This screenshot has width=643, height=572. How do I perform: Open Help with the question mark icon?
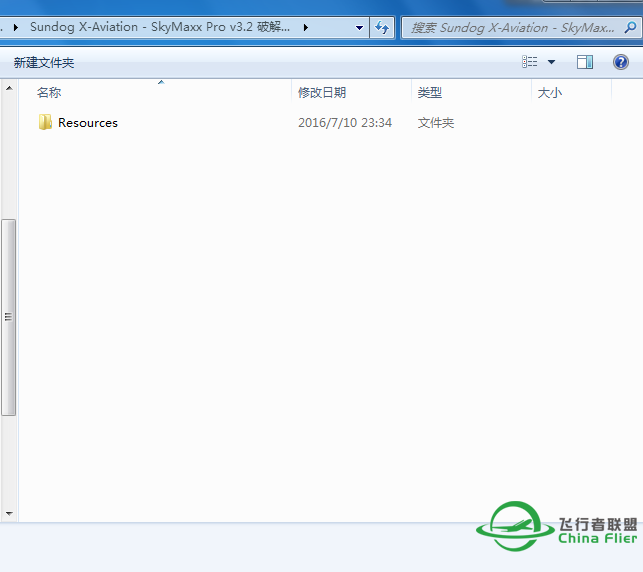(620, 62)
